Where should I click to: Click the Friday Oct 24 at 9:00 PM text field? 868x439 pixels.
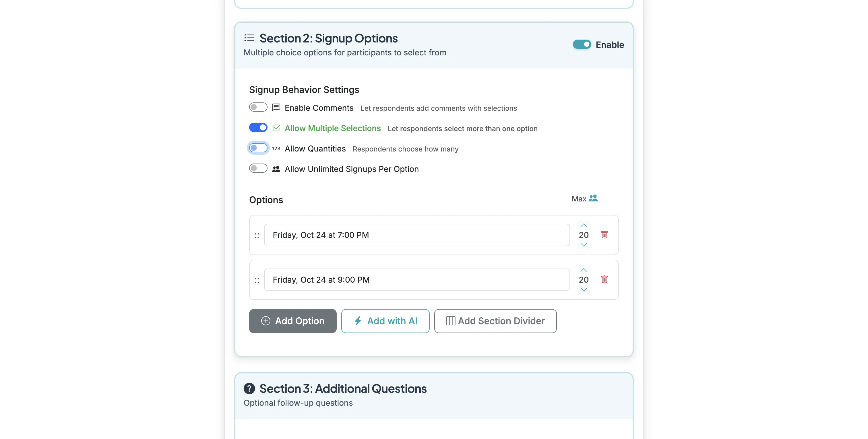pyautogui.click(x=417, y=279)
